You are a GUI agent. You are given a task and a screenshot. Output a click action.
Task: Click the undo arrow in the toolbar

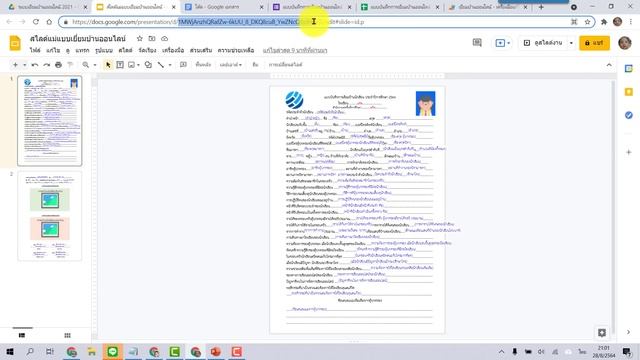click(x=35, y=65)
